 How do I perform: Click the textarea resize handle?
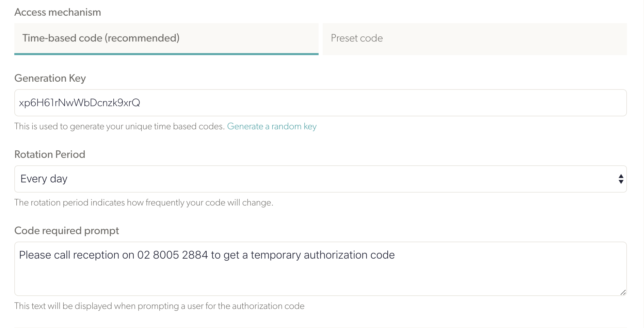point(623,292)
